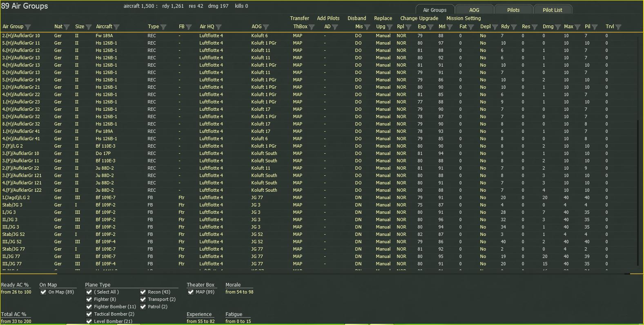This screenshot has width=644, height=325.
Task: Edit the Experience range "from 55 to 82"
Action: point(201,321)
